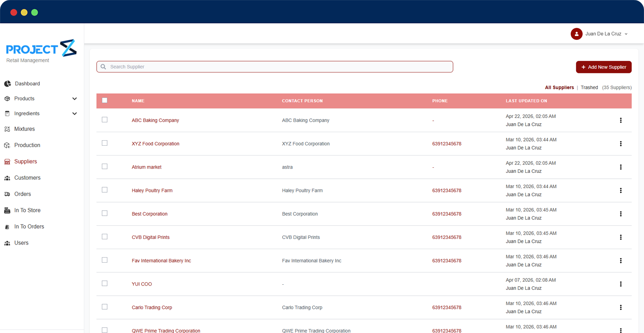
Task: Click the Production icon in sidebar
Action: pyautogui.click(x=7, y=145)
